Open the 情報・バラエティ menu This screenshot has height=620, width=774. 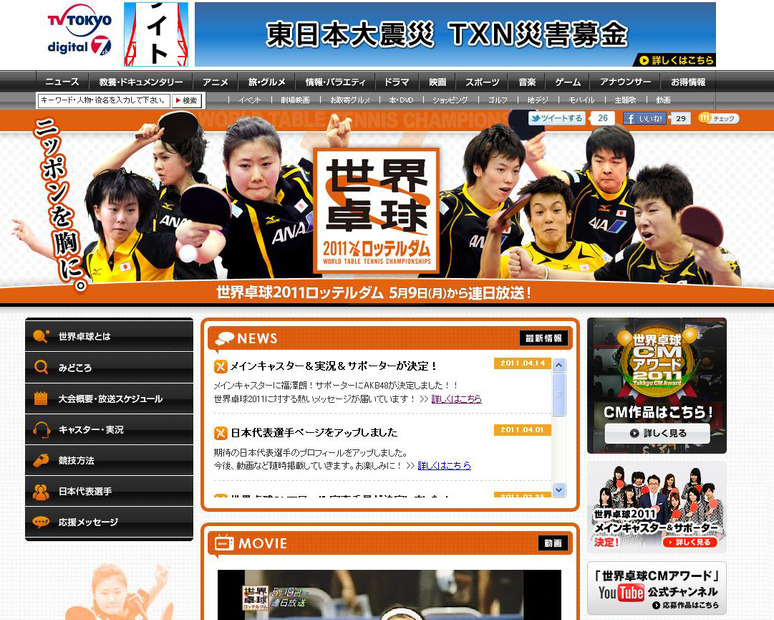click(x=336, y=82)
